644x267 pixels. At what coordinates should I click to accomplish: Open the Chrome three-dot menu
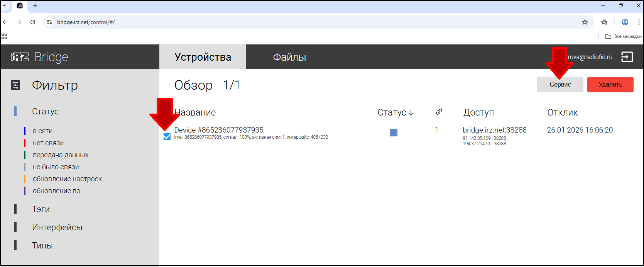click(x=639, y=22)
